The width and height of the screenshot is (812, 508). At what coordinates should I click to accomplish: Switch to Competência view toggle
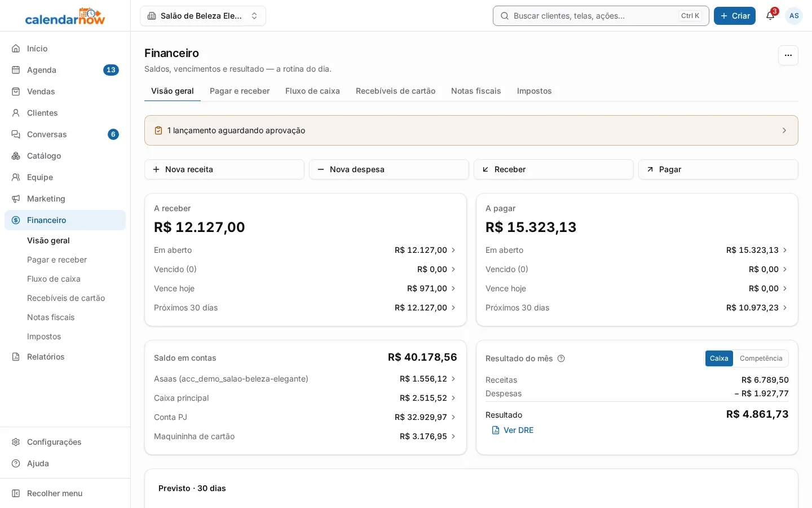[x=761, y=358]
